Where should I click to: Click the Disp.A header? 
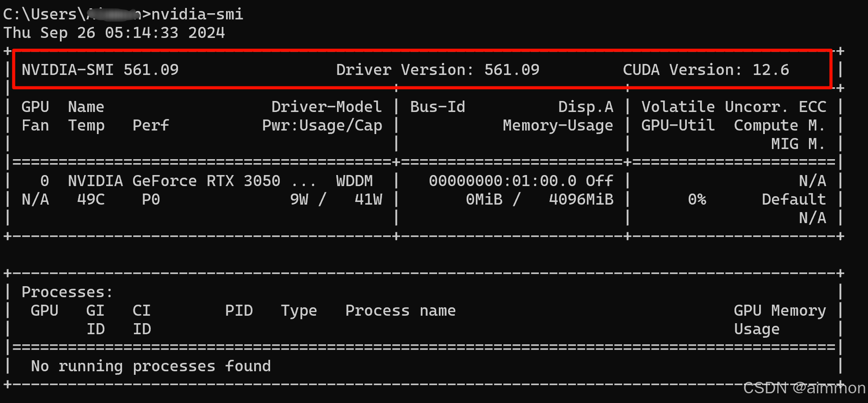pyautogui.click(x=586, y=107)
